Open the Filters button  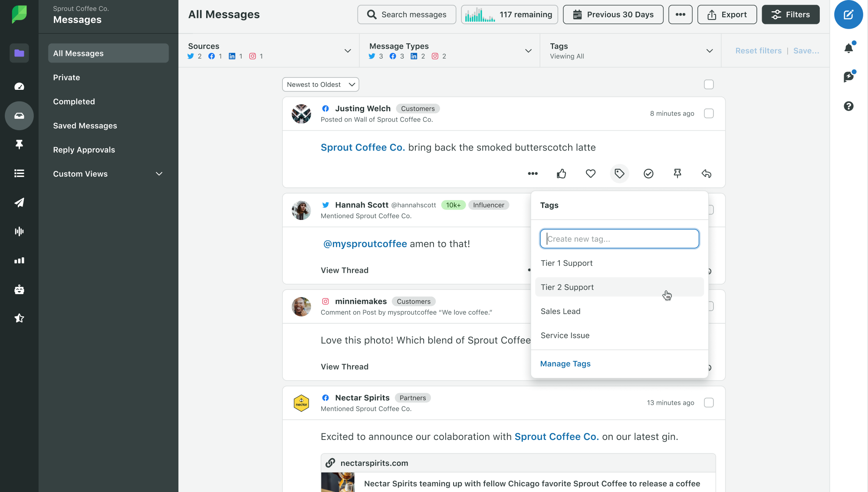pos(791,14)
